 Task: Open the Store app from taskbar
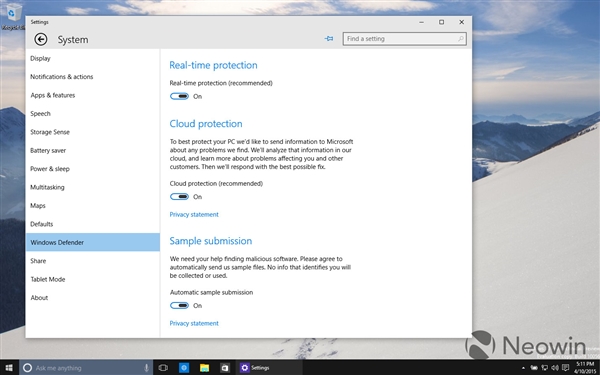[225, 368]
